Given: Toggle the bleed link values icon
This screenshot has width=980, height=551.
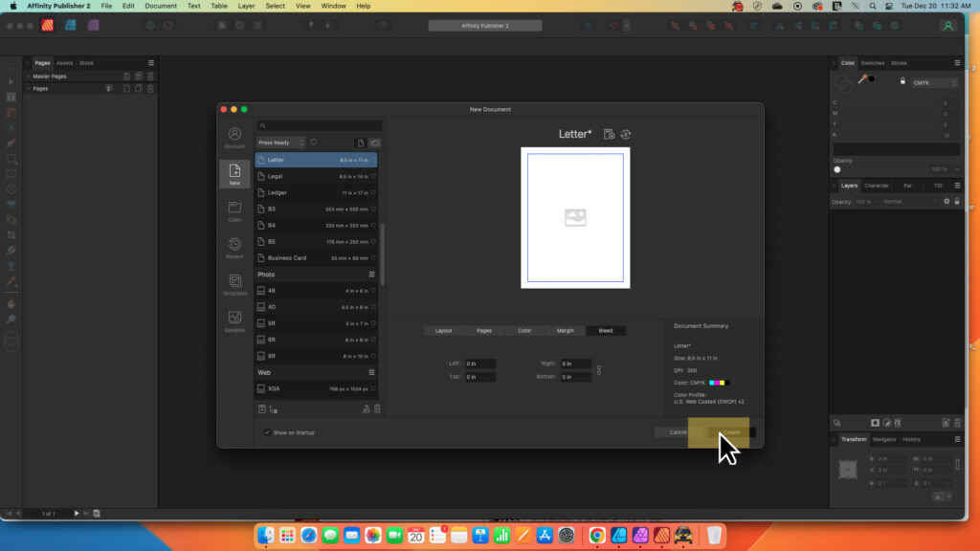Looking at the screenshot, I should 599,370.
